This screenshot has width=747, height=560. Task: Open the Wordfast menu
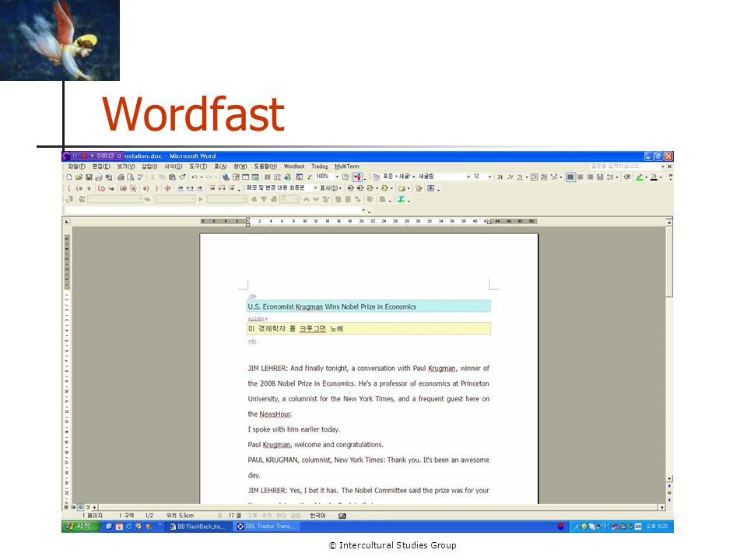click(294, 166)
